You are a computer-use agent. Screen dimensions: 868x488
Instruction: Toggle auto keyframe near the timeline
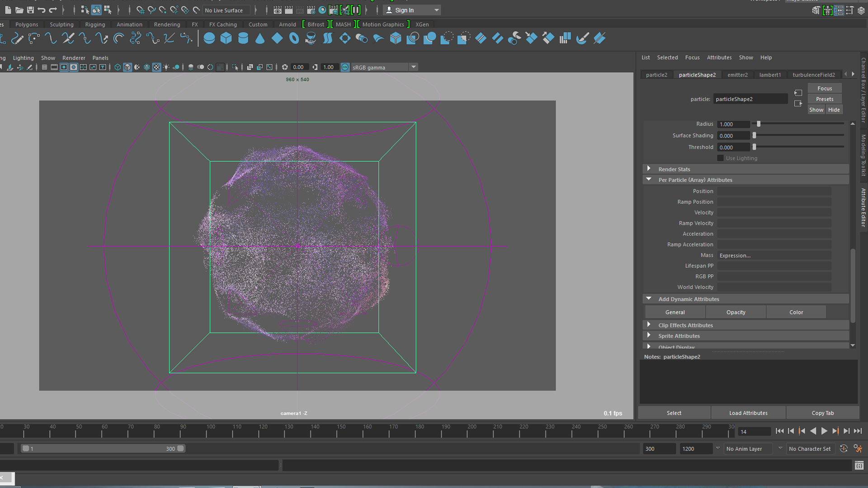click(844, 448)
